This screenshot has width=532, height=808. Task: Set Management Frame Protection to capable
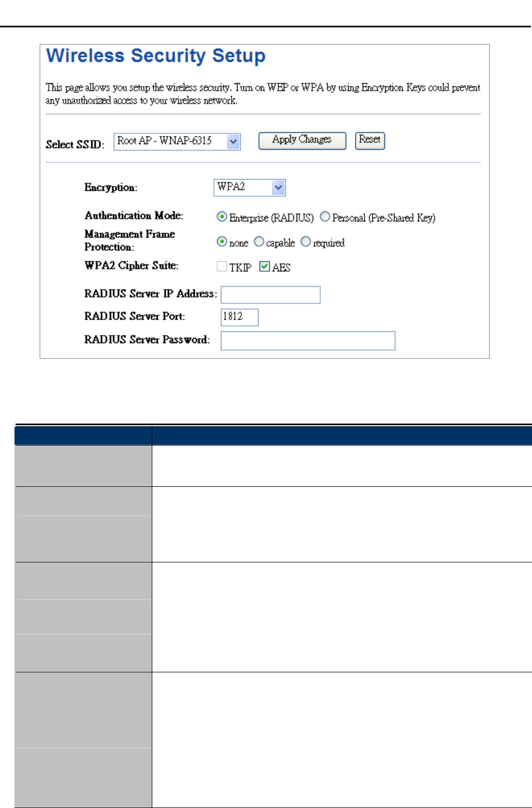[x=258, y=242]
